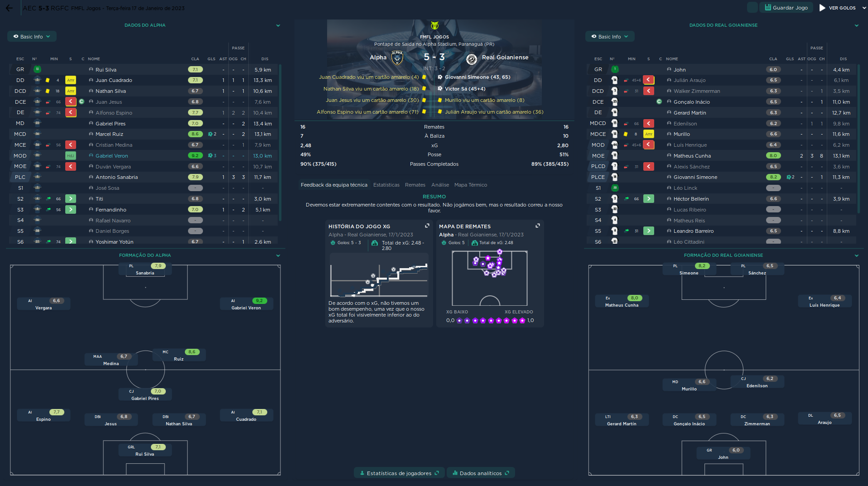Click the Alpha club crest icon
Viewport: 868px width, 486px height.
coord(397,58)
